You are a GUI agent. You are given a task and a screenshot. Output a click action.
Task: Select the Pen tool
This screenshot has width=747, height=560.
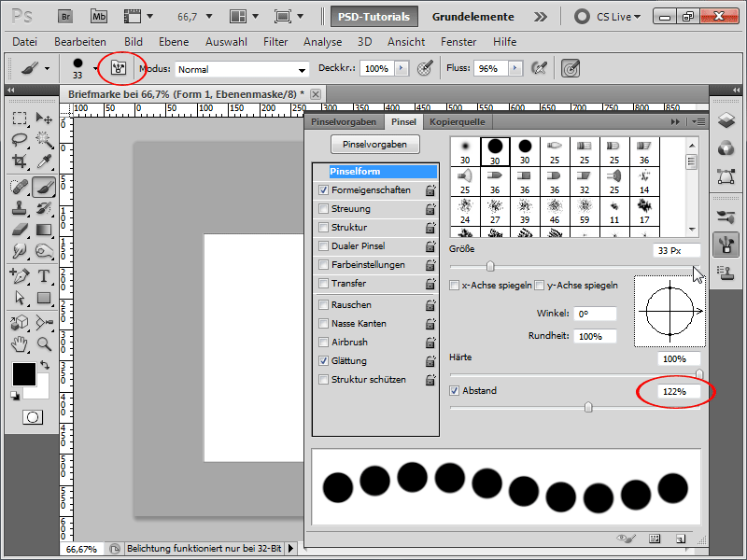pos(20,275)
